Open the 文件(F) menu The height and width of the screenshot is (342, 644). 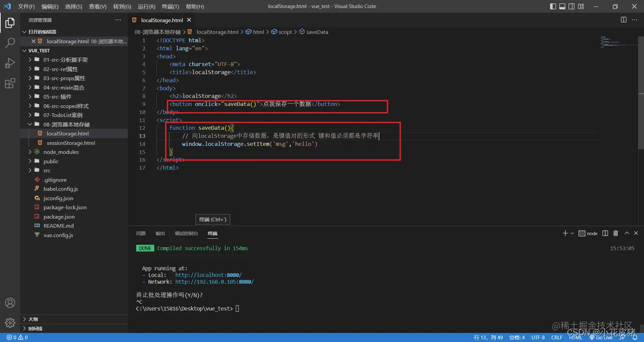(26, 7)
